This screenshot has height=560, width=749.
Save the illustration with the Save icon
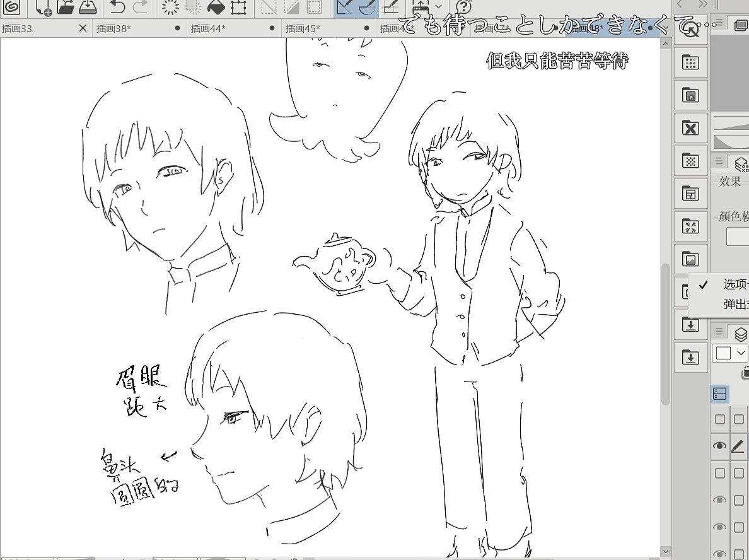click(88, 6)
